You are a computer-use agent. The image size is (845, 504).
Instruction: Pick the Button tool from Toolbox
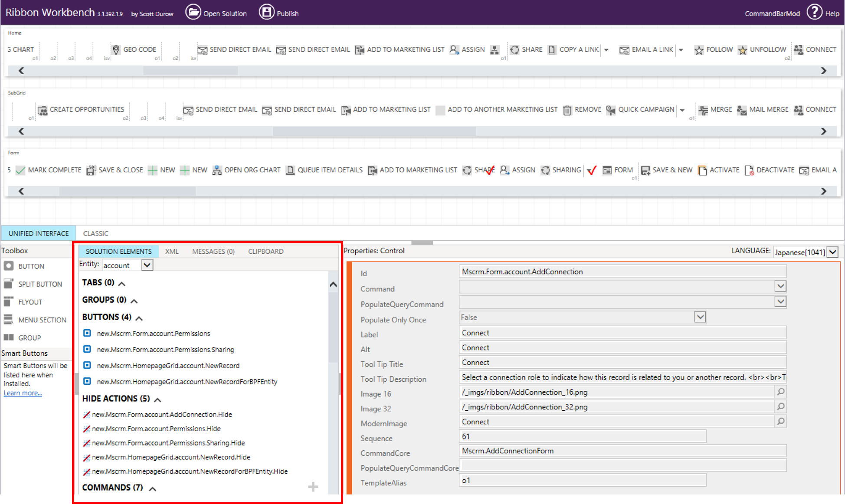(x=24, y=266)
